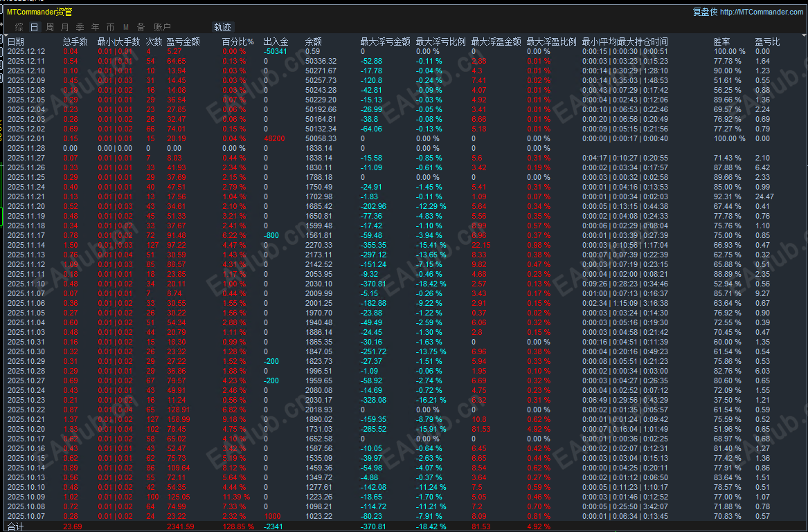
Task: Click the 2270.33 balance cell
Action: (318, 245)
